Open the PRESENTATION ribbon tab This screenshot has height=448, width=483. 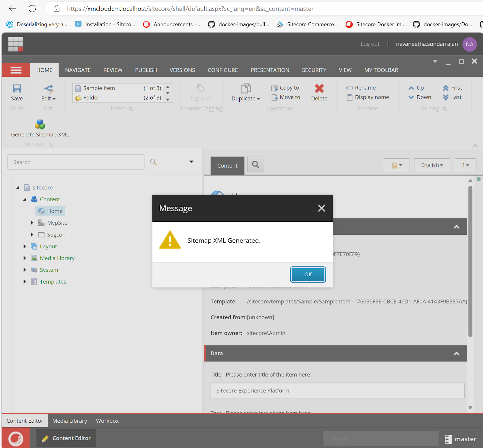(x=270, y=70)
